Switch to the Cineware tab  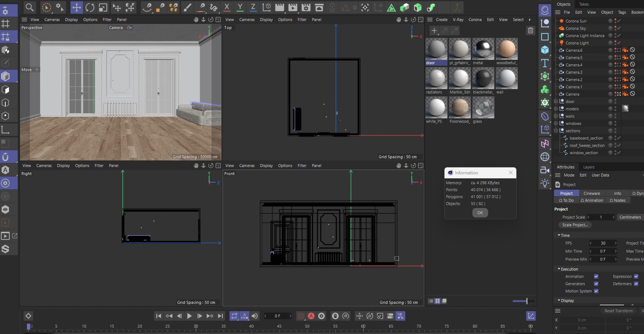coord(592,194)
